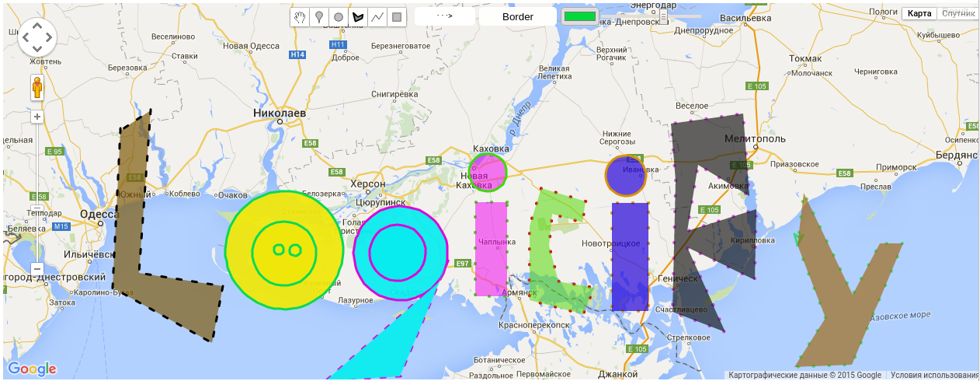Zoom out with the minus button
This screenshot has height=381, width=980.
[37, 269]
